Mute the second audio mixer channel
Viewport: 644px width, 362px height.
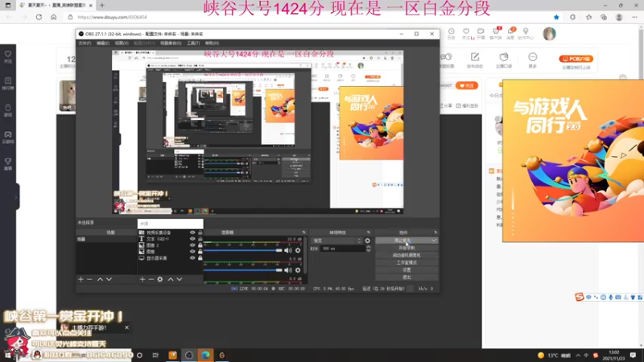coord(288,270)
